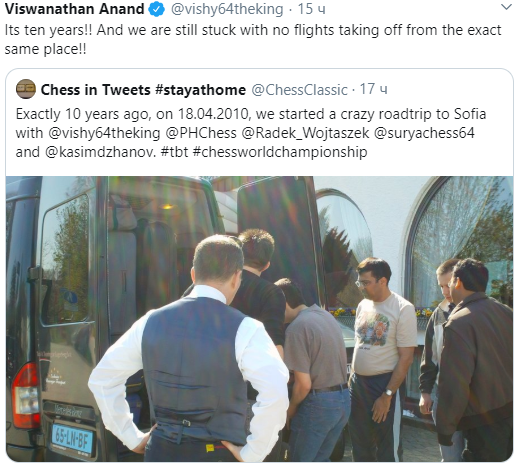Open the @PHChess mention
This screenshot has height=463, width=517.
[x=201, y=133]
